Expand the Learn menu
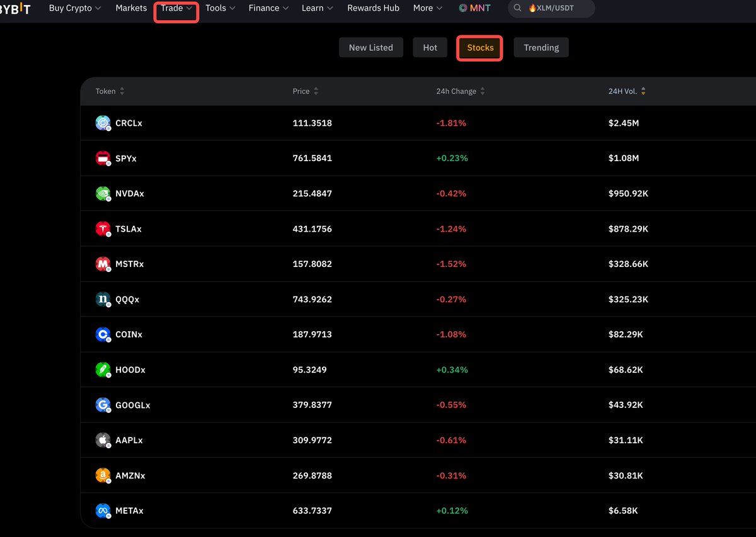Screen dimensions: 756x537 point(317,8)
